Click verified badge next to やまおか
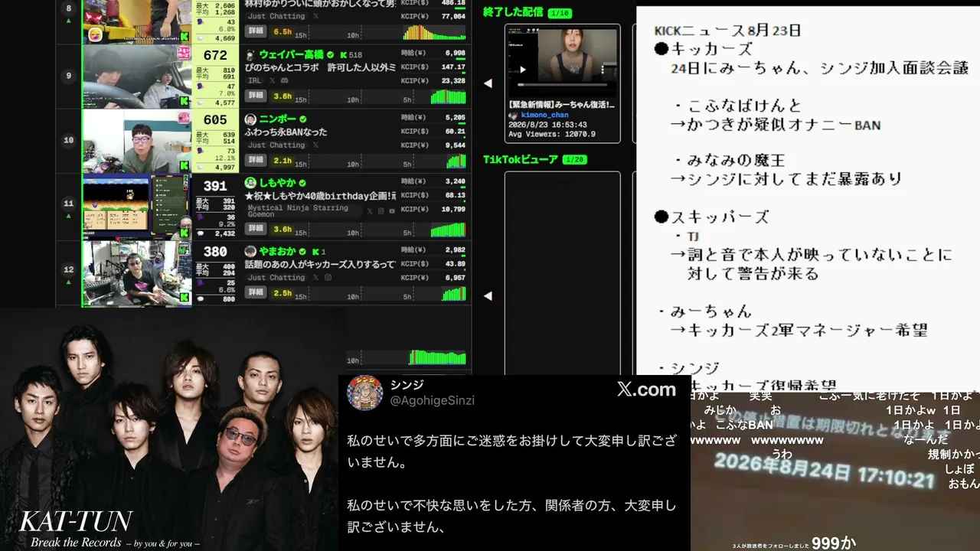This screenshot has width=980, height=551. 303,251
